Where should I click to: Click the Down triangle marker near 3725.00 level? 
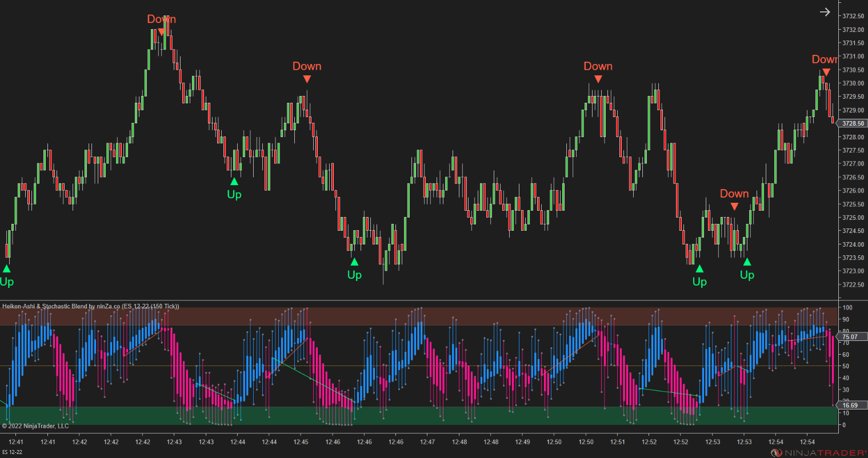(x=734, y=206)
